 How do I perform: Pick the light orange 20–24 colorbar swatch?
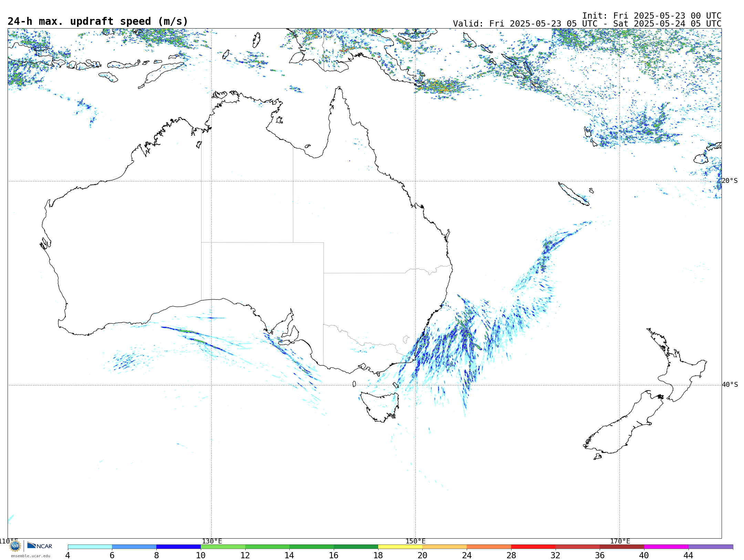click(444, 547)
